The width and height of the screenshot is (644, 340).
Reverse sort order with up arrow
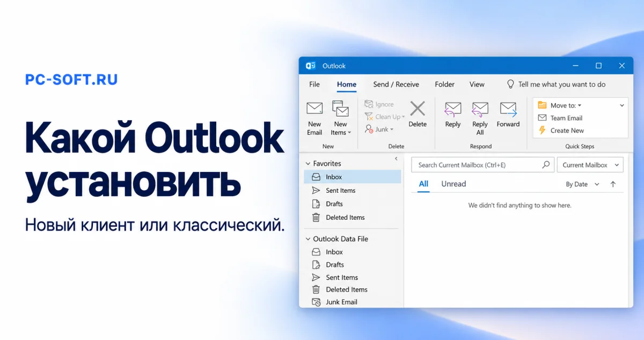(613, 184)
